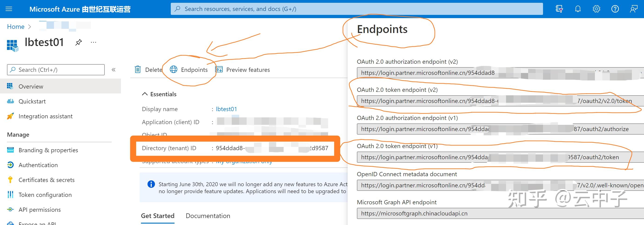This screenshot has width=644, height=225.
Task: Pin lbtest01 with the pin icon
Action: 78,42
